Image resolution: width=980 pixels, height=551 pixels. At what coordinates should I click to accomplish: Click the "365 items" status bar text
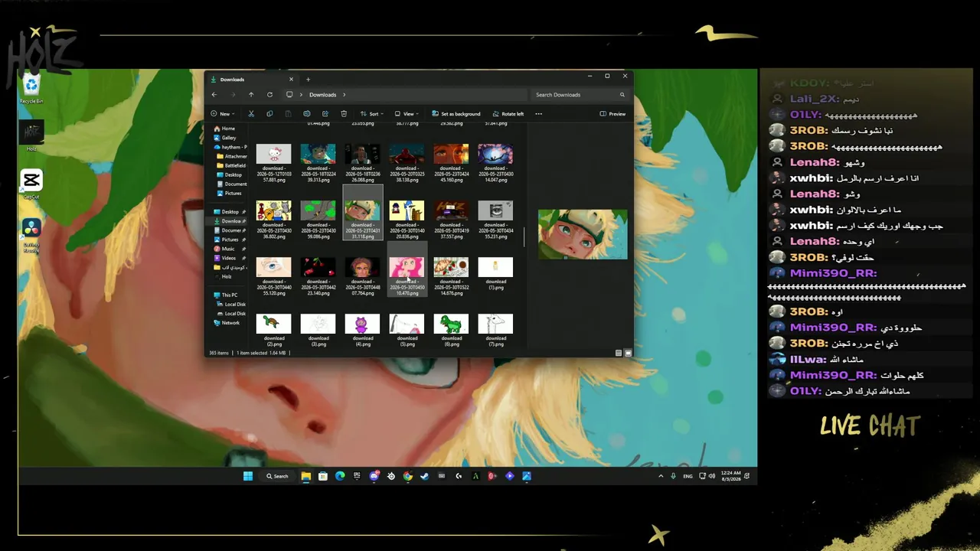pyautogui.click(x=219, y=353)
